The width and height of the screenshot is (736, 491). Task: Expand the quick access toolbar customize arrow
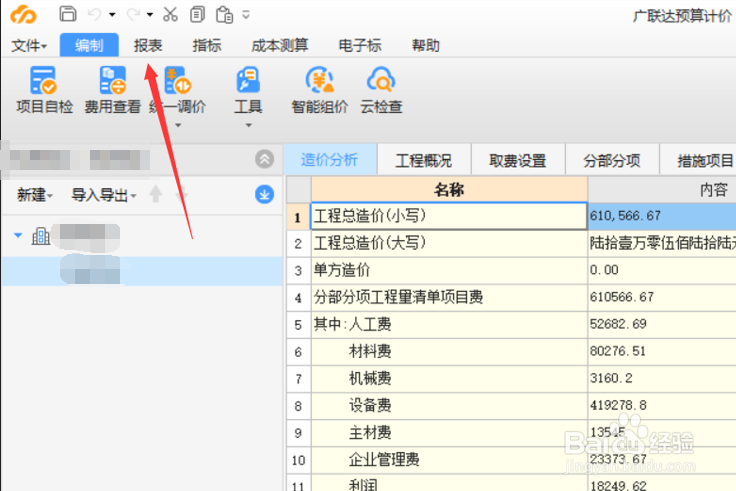coord(246,15)
